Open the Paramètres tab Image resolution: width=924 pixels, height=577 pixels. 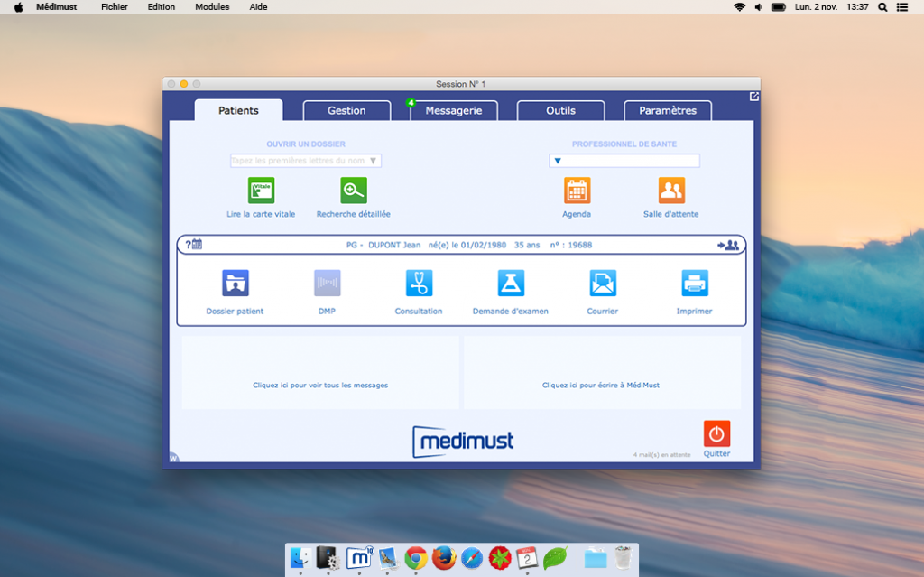[668, 110]
